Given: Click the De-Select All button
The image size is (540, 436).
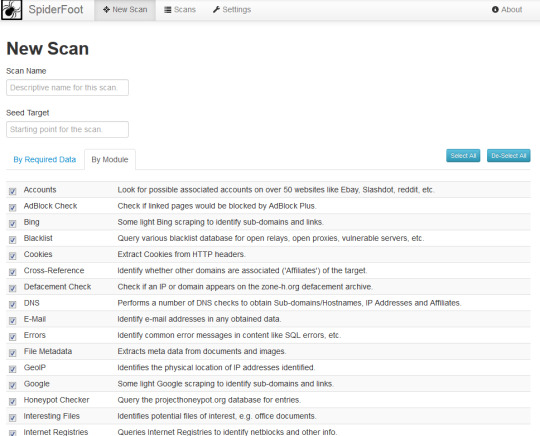Looking at the screenshot, I should (x=509, y=156).
